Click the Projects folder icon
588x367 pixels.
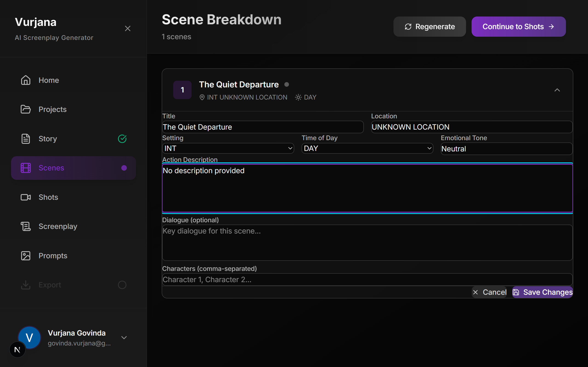[25, 109]
